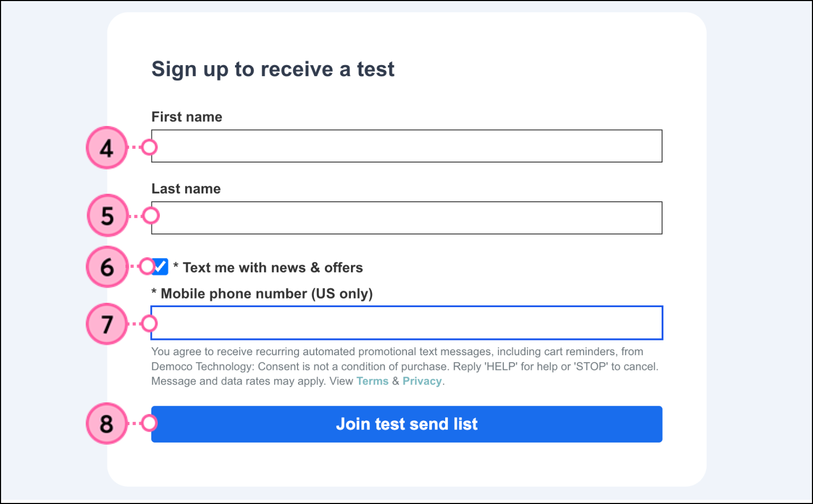Viewport: 813px width, 504px height.
Task: Open the Privacy link
Action: [422, 381]
